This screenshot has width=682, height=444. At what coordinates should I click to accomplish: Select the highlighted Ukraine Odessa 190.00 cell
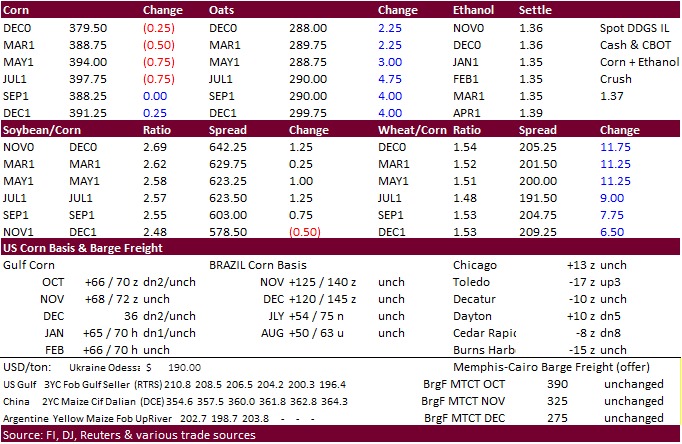pyautogui.click(x=174, y=366)
